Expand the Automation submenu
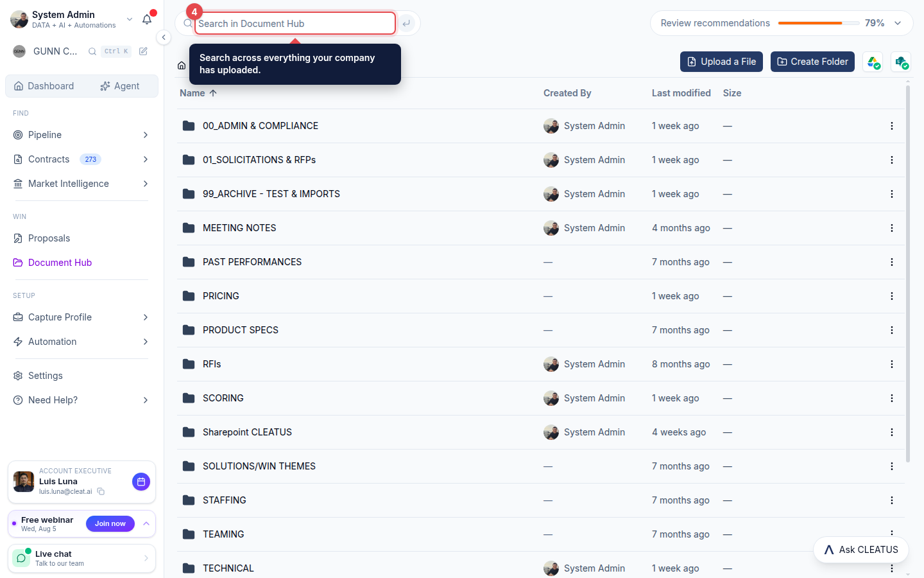This screenshot has width=924, height=578. tap(146, 342)
